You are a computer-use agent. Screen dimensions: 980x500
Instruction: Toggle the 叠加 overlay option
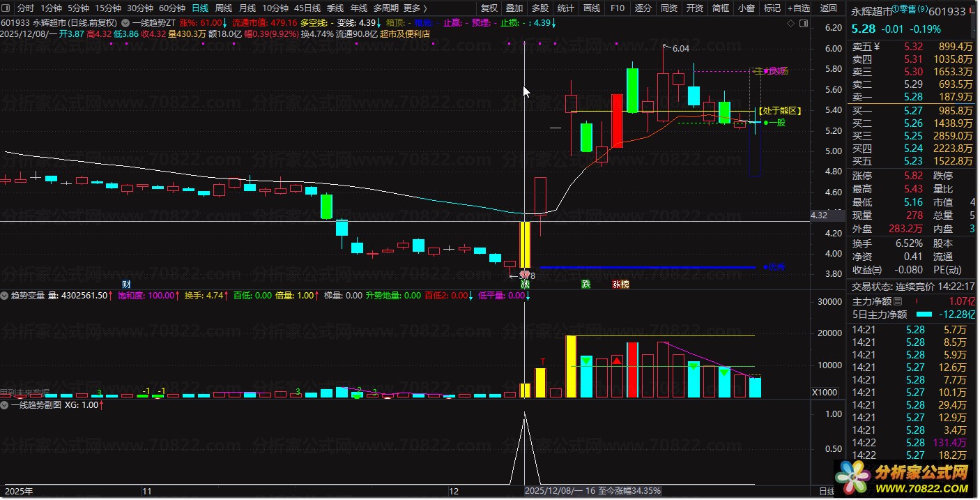(514, 8)
